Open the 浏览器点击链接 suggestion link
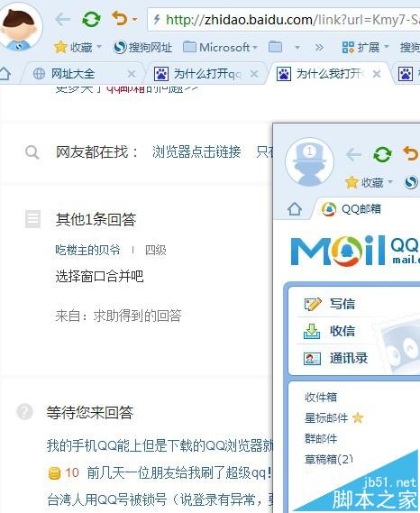This screenshot has width=420, height=513. 196,151
